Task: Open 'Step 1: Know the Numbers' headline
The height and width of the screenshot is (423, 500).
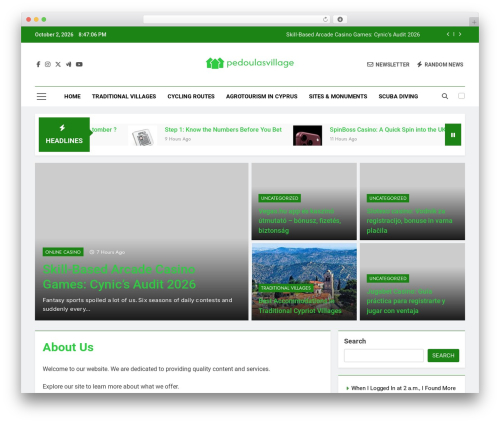Action: (223, 130)
